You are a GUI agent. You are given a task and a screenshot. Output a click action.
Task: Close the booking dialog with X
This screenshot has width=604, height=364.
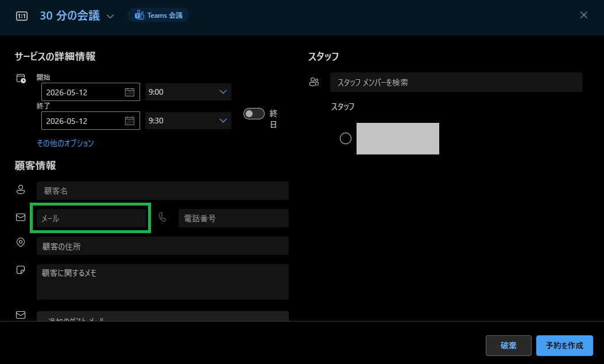pos(583,15)
